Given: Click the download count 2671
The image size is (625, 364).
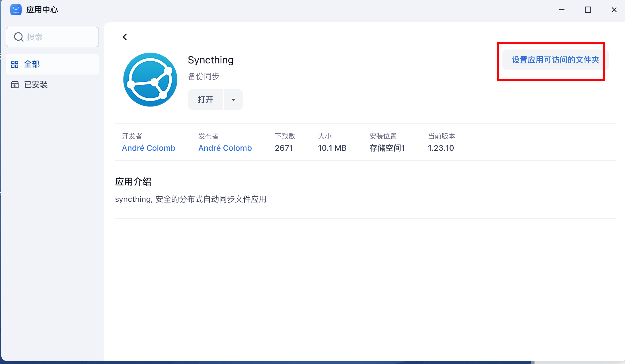Looking at the screenshot, I should pyautogui.click(x=284, y=148).
